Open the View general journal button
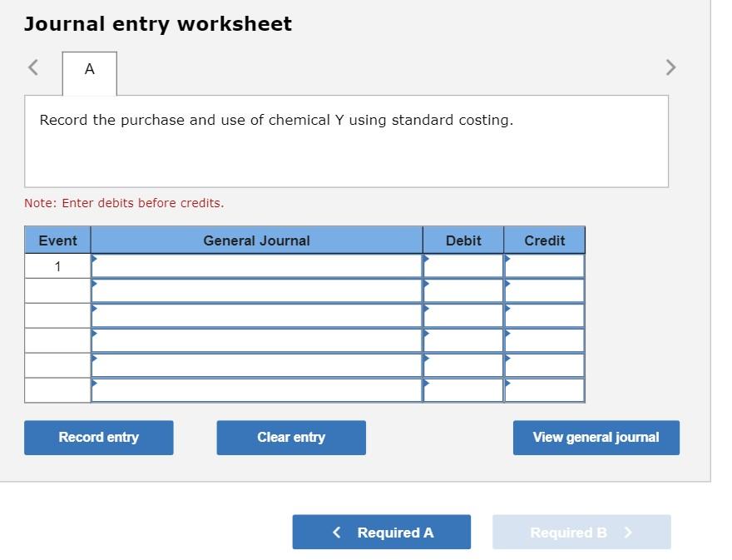This screenshot has height=560, width=732. point(596,437)
